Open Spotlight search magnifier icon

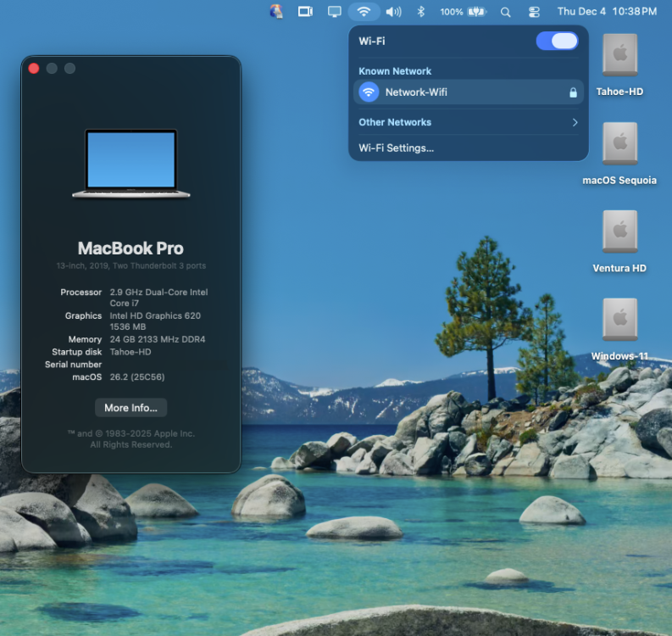point(505,12)
